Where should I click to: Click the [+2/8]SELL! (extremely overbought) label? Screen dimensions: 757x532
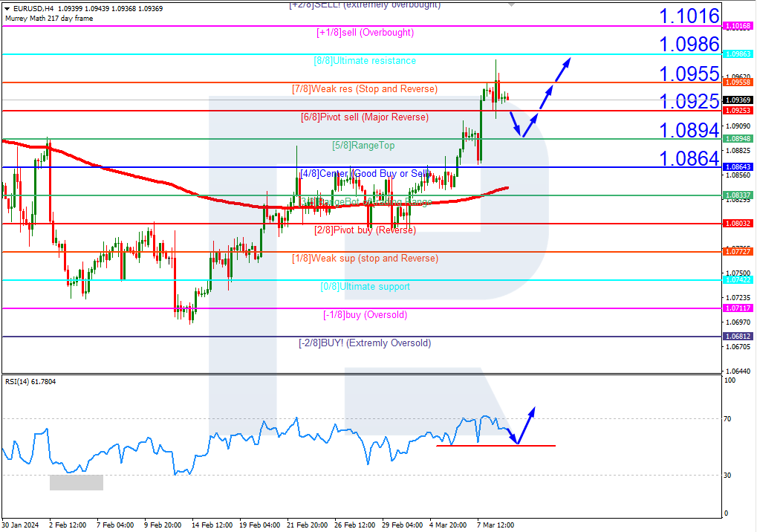(x=365, y=4)
